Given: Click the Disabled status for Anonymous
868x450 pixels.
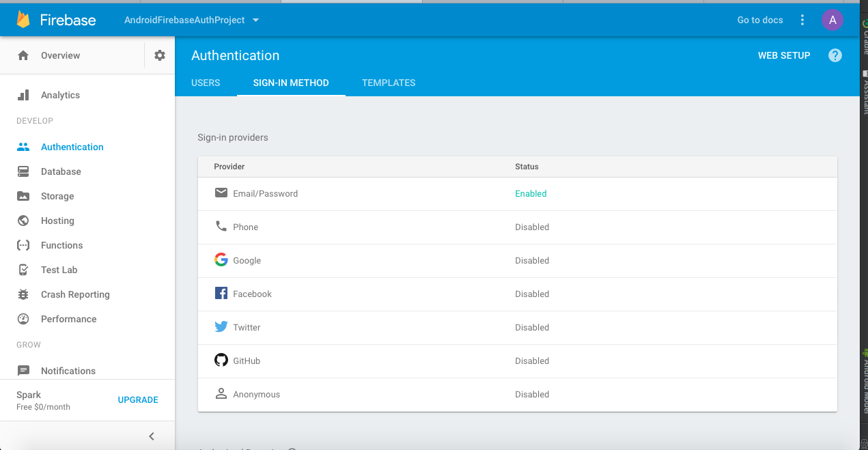Looking at the screenshot, I should click(x=532, y=394).
